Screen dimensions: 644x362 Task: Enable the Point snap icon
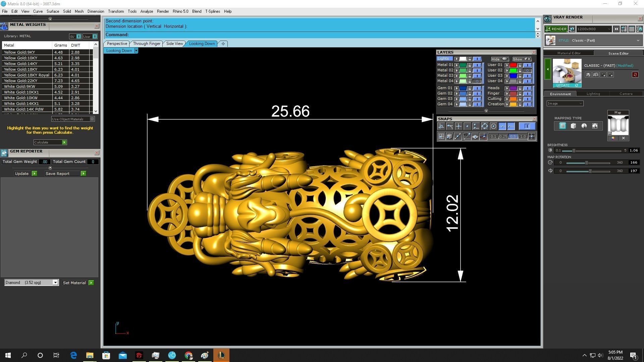point(467,126)
